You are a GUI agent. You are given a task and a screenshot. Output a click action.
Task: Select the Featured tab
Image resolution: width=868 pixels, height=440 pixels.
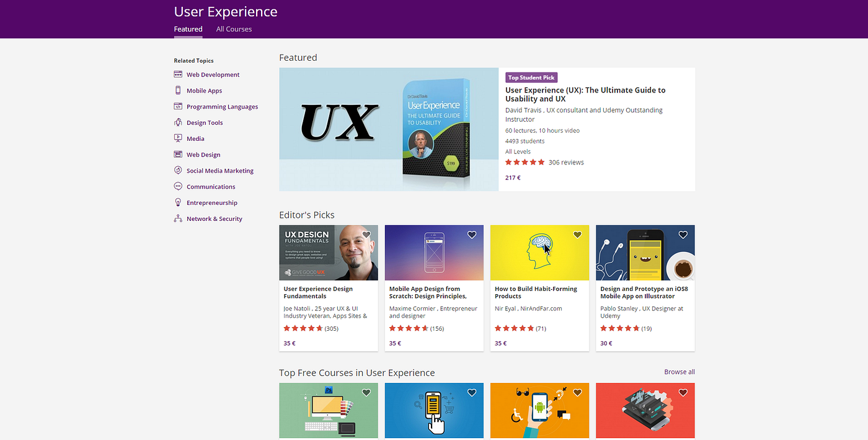point(188,29)
